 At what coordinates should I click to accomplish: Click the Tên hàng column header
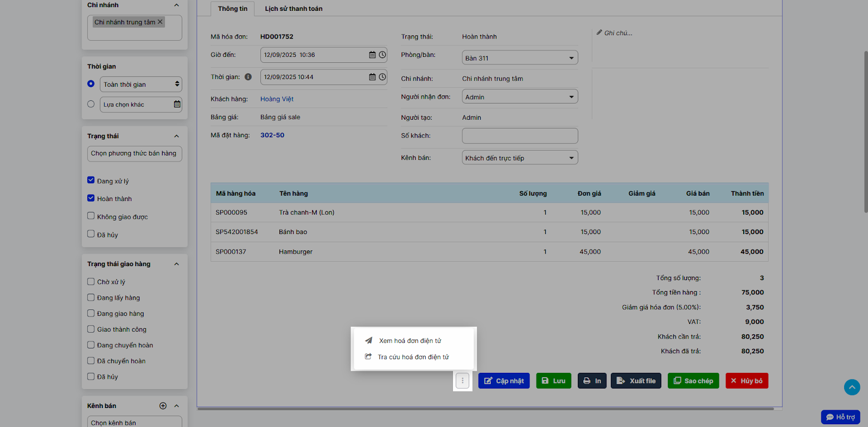tap(293, 193)
